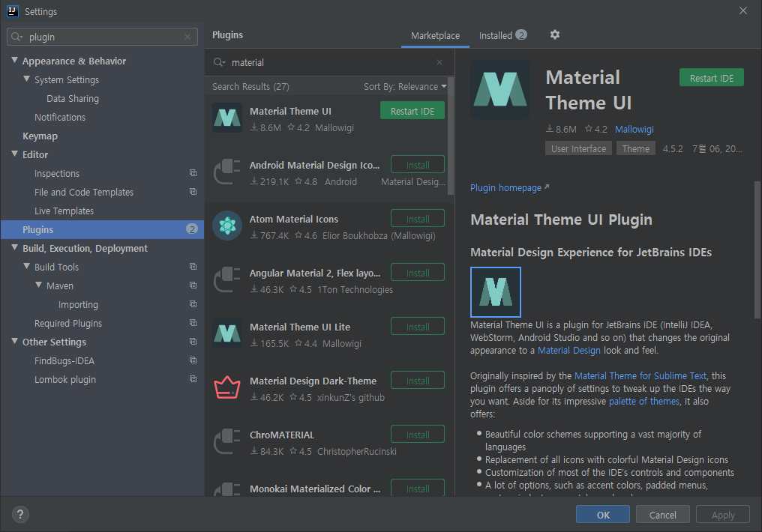This screenshot has width=762, height=532.
Task: Focus the settings search field
Action: click(102, 37)
